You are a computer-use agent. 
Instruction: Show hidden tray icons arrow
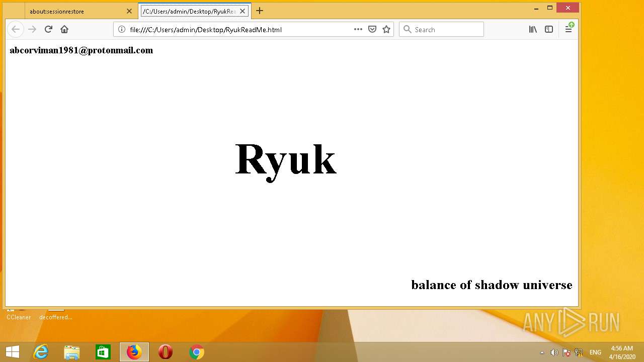point(542,352)
